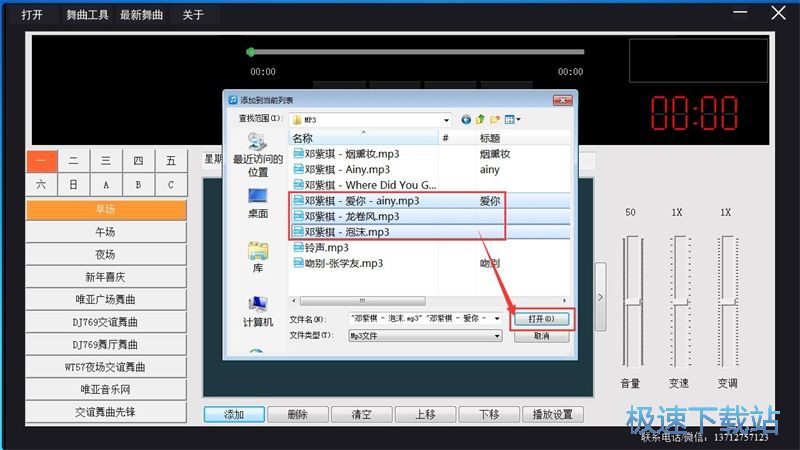Click the Open (打开) button in dialog
The height and width of the screenshot is (450, 800).
[541, 319]
